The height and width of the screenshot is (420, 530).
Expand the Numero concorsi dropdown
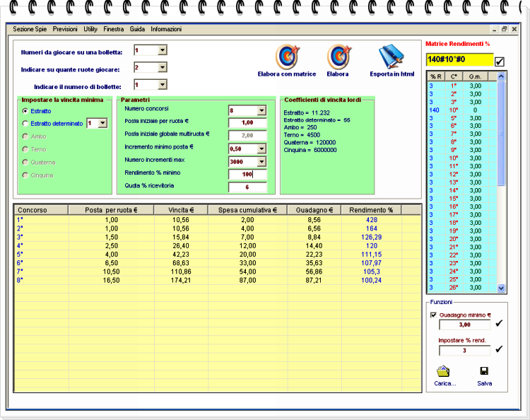(261, 110)
